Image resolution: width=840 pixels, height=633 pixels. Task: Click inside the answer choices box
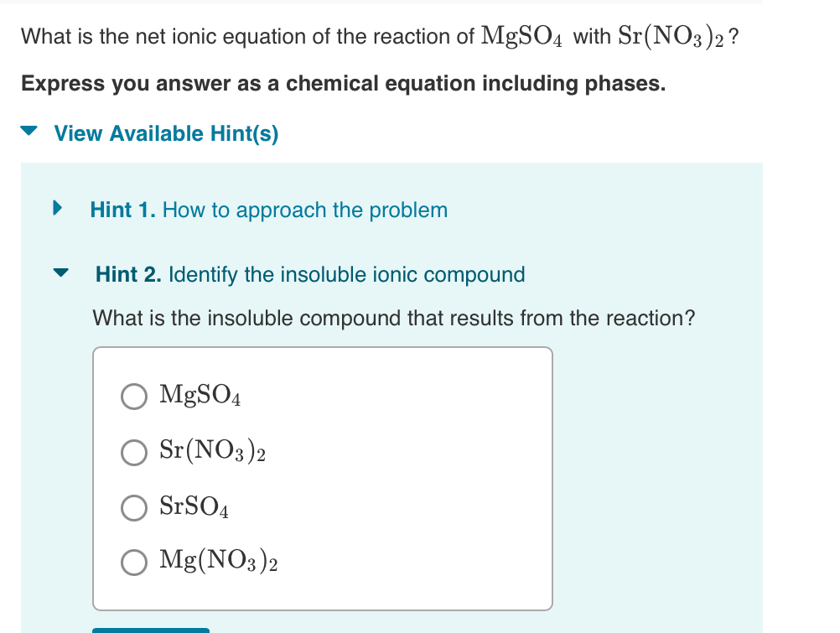point(323,478)
